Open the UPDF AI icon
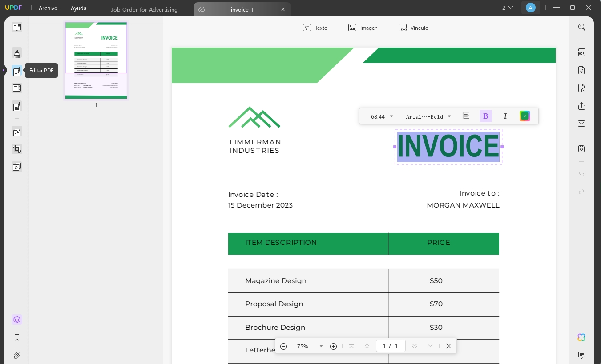 pyautogui.click(x=581, y=337)
